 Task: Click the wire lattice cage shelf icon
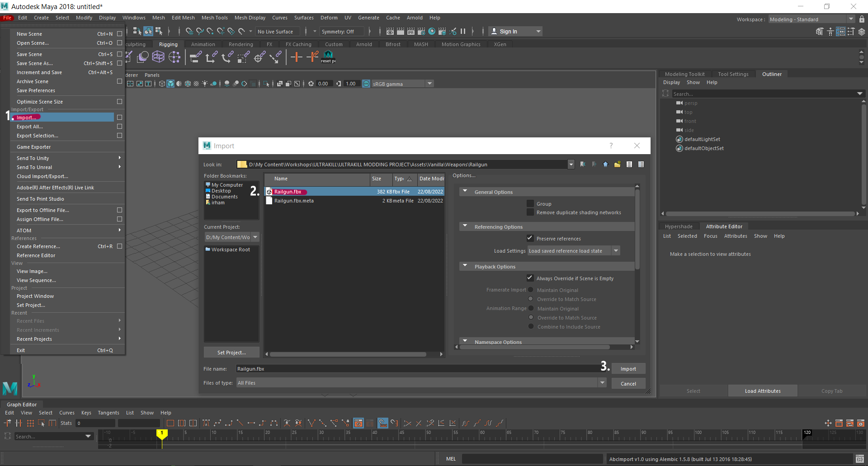158,57
